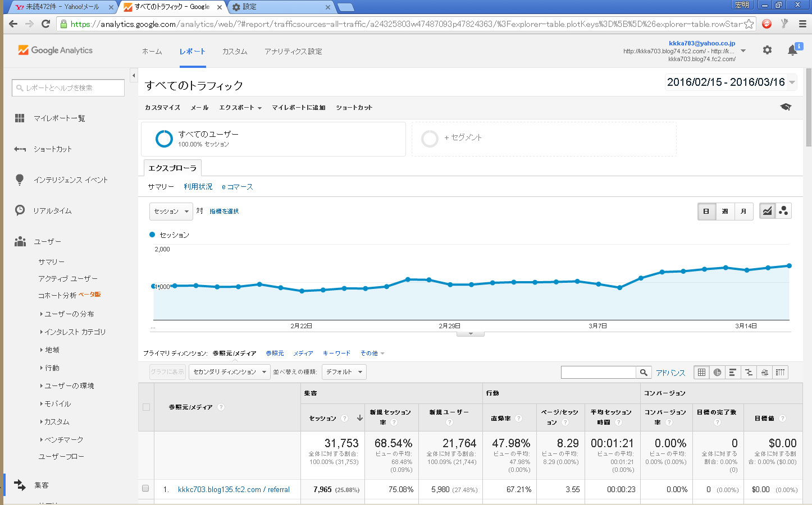The image size is (812, 505).
Task: Click the browser back arrow
Action: [13, 24]
